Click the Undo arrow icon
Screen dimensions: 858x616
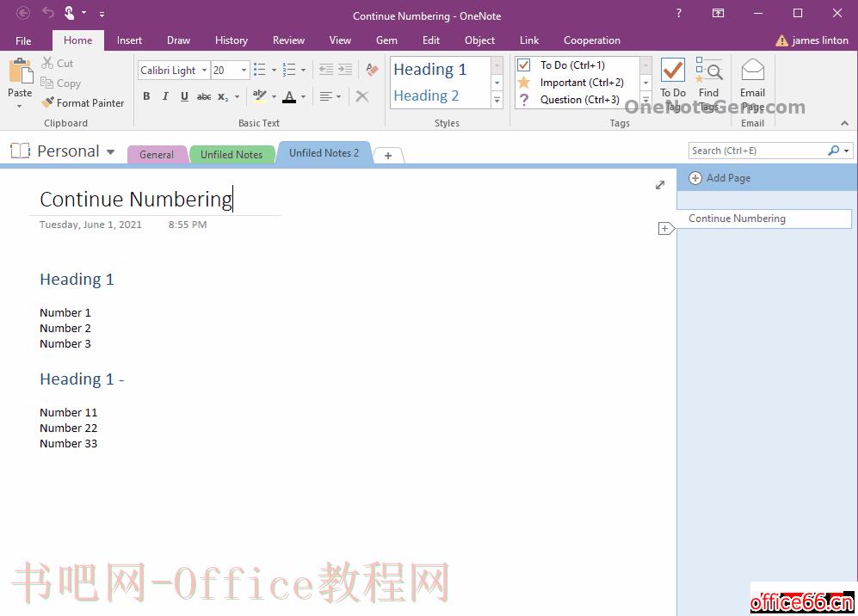pos(48,13)
